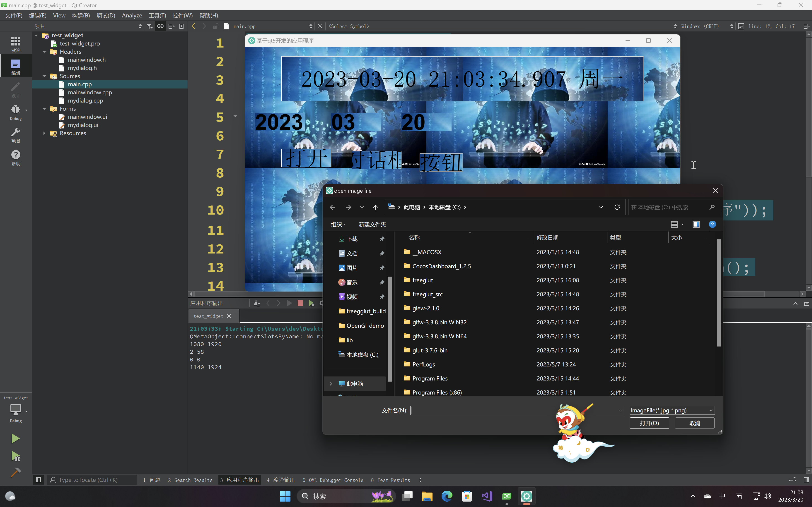Click the green Run button
Screen dimensions: 812x507
point(15,438)
